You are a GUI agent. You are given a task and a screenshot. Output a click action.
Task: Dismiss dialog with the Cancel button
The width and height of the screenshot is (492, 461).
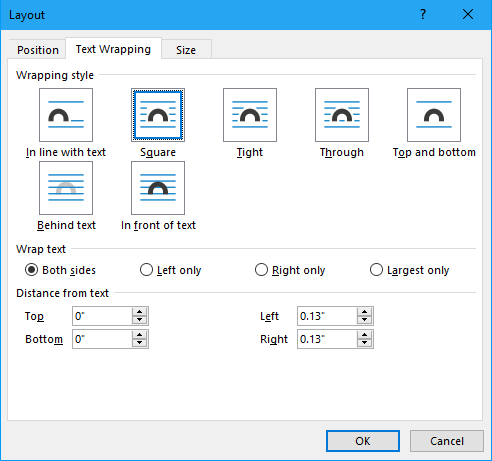(447, 441)
